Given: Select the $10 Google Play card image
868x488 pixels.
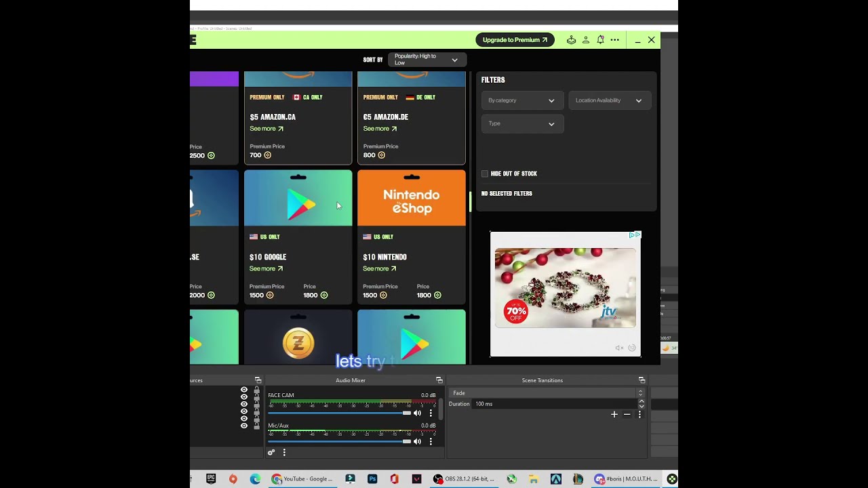Looking at the screenshot, I should click(x=298, y=198).
